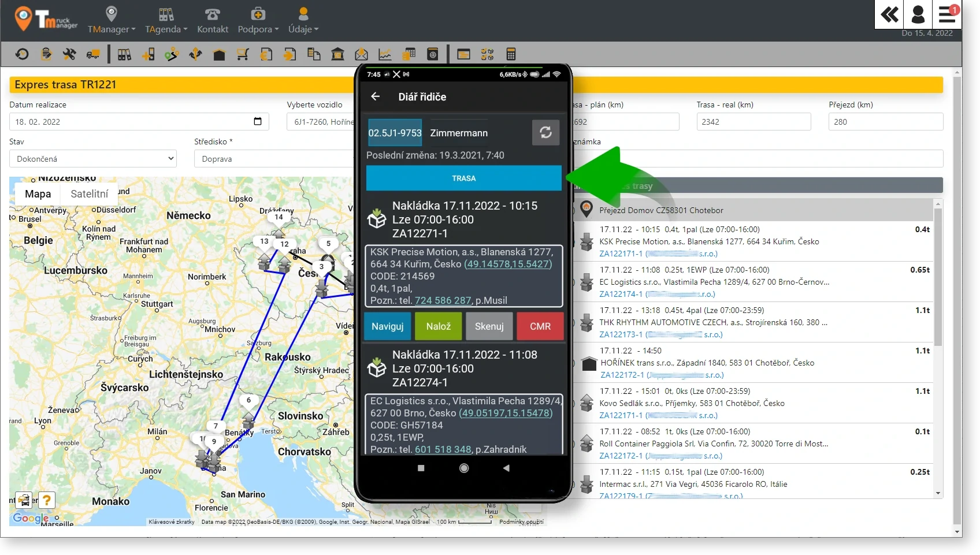Open hamburger menu with notification badge
This screenshot has width=980, height=555.
point(947,14)
